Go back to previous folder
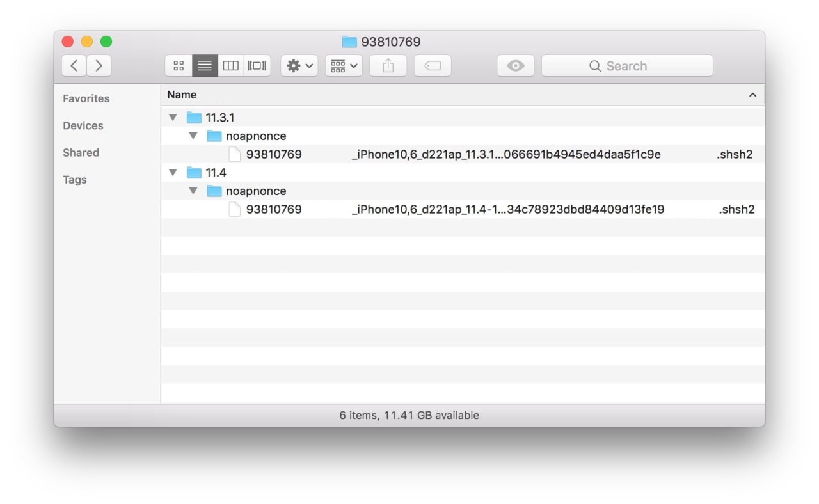The image size is (819, 504). pos(74,66)
